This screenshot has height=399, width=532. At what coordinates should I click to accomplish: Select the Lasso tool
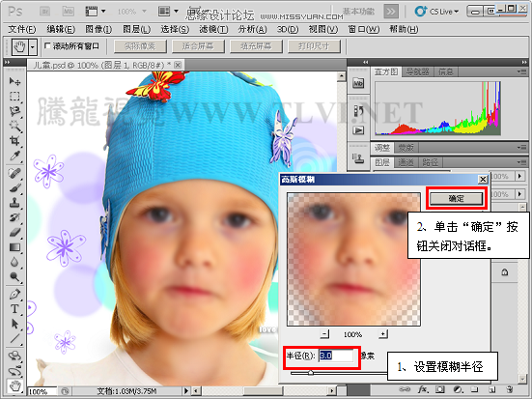pyautogui.click(x=14, y=111)
